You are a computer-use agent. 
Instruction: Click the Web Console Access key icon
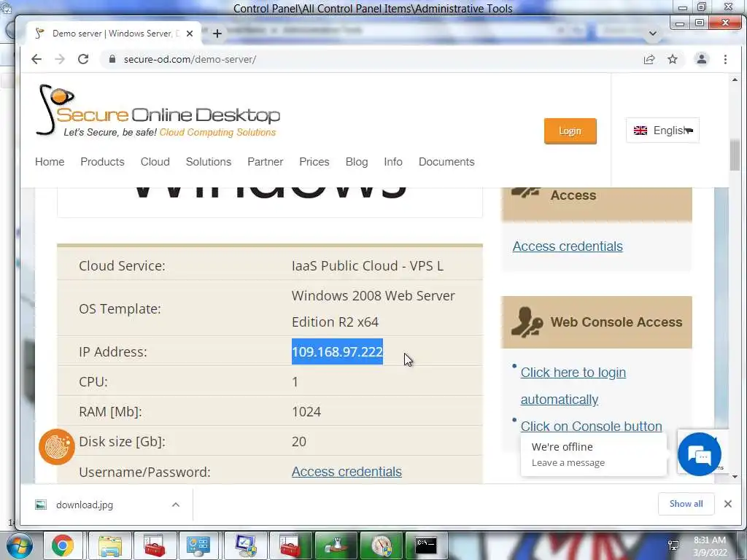527,322
